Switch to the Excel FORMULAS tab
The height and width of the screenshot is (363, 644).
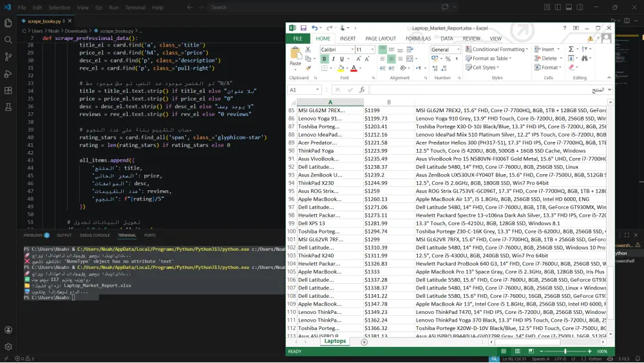tap(418, 39)
